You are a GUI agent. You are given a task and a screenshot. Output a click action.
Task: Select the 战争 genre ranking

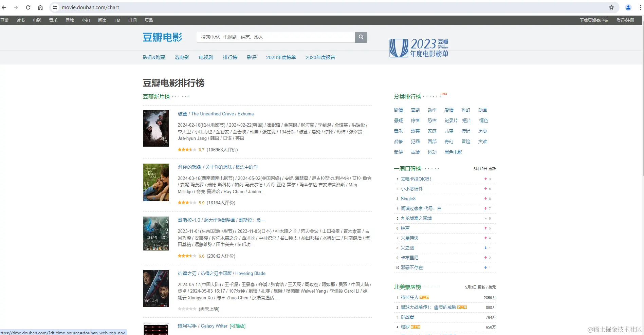point(399,142)
